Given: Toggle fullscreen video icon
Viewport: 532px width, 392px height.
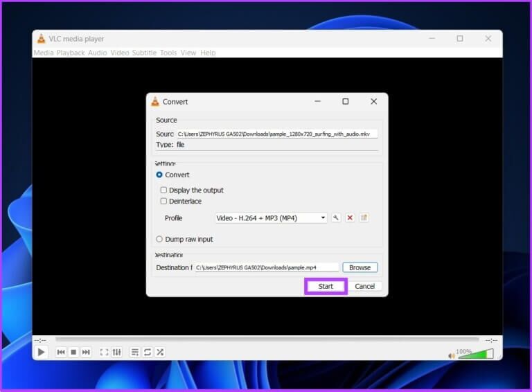Looking at the screenshot, I should pyautogui.click(x=104, y=352).
